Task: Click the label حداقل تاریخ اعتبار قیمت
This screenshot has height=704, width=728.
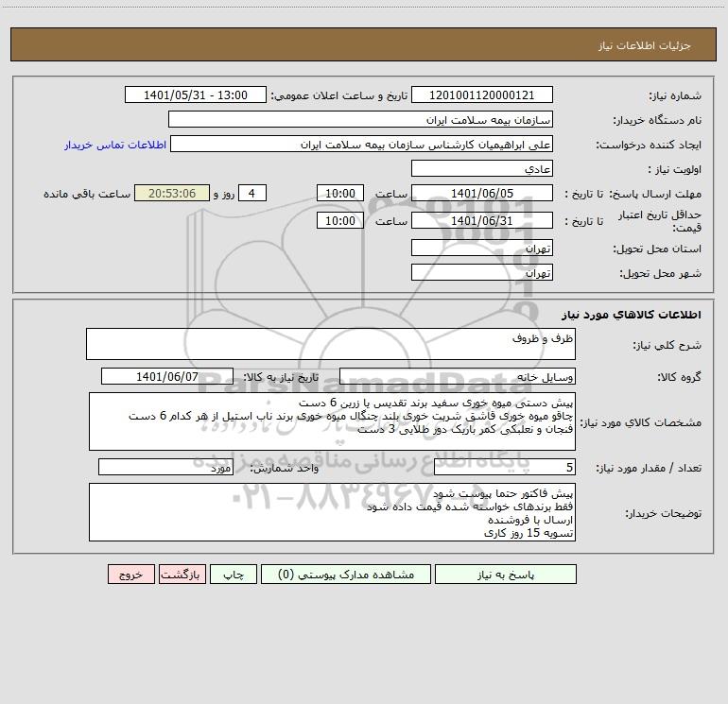Action: point(660,221)
